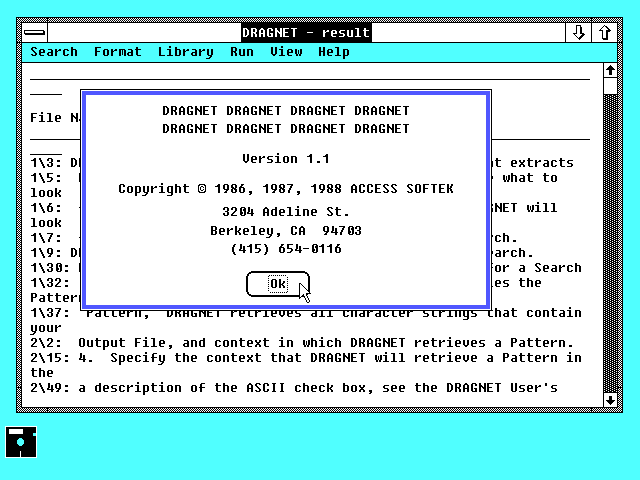Click the result line starting with "1\37:"
640x480 pixels.
click(x=306, y=313)
